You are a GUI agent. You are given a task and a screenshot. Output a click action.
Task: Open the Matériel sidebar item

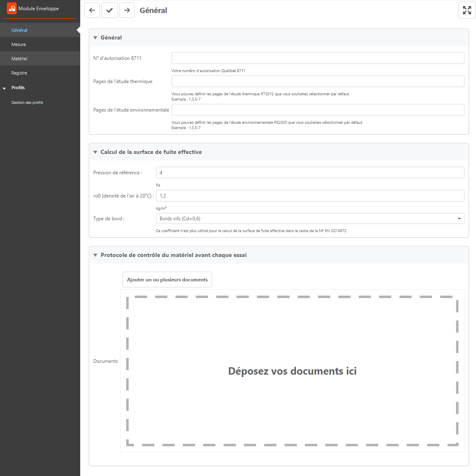pos(40,59)
